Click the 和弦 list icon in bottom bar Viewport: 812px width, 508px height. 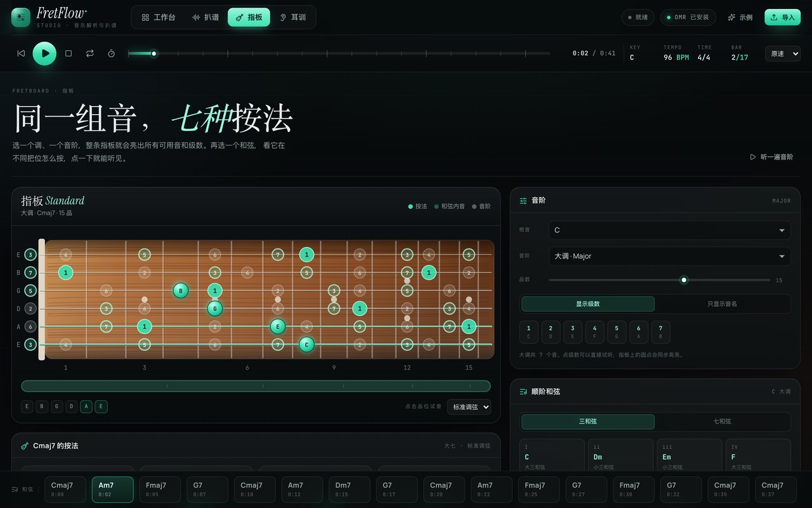15,490
